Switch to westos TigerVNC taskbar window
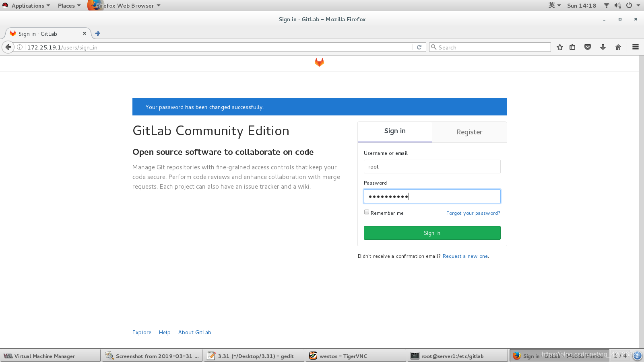 point(356,356)
